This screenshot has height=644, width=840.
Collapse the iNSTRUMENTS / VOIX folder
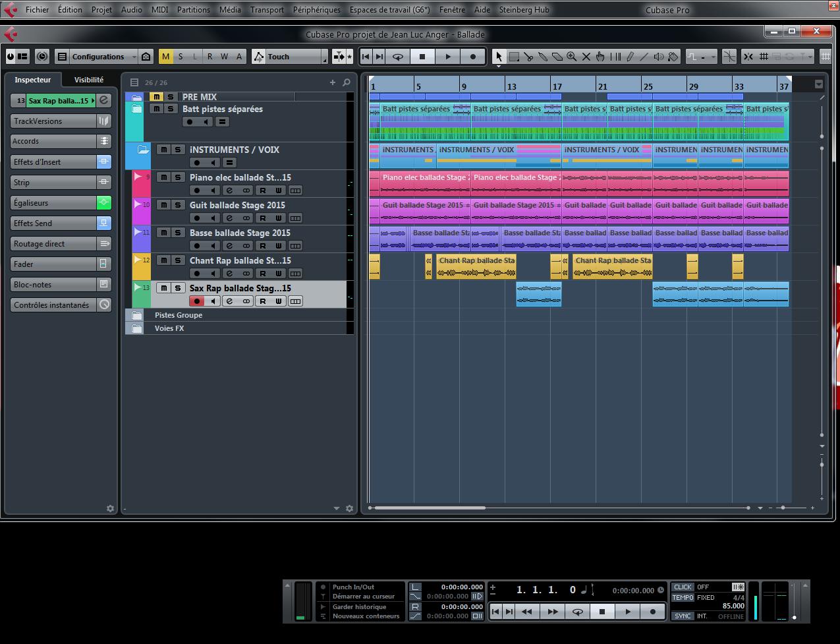click(143, 150)
